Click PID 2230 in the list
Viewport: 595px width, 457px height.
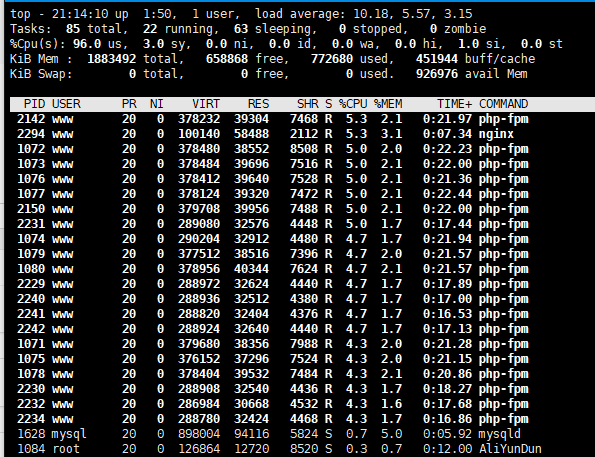click(31, 389)
